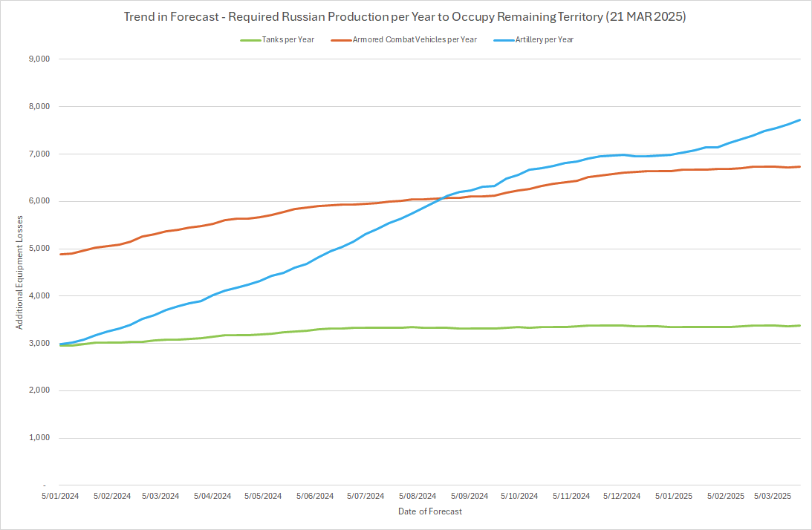
Task: Click the blue legend line marker
Action: click(504, 40)
